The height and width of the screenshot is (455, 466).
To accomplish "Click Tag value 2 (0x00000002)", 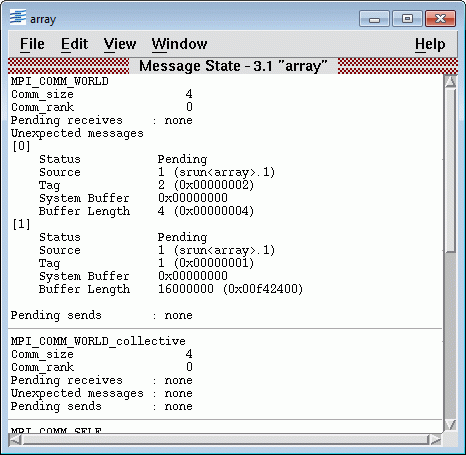I will 206,185.
